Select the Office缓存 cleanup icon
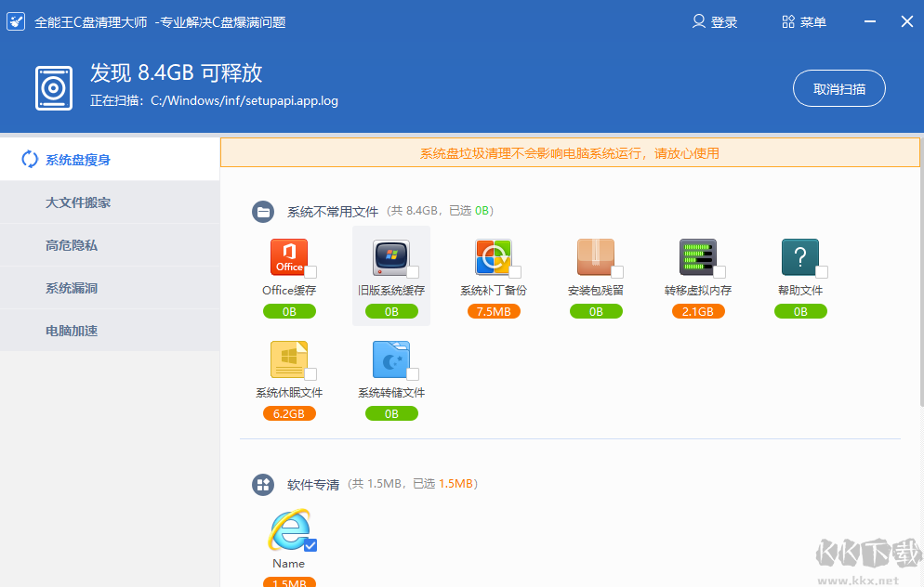Image resolution: width=924 pixels, height=587 pixels. (289, 257)
